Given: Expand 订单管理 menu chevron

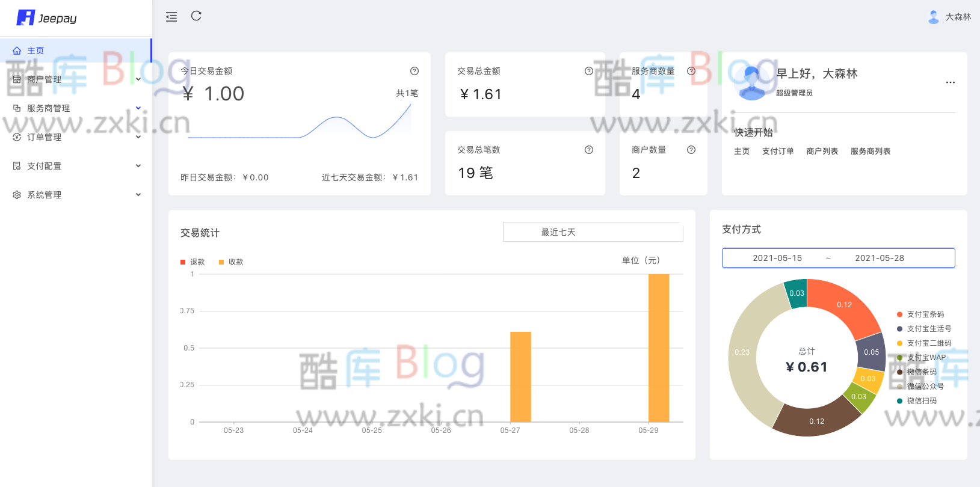Looking at the screenshot, I should pos(138,137).
